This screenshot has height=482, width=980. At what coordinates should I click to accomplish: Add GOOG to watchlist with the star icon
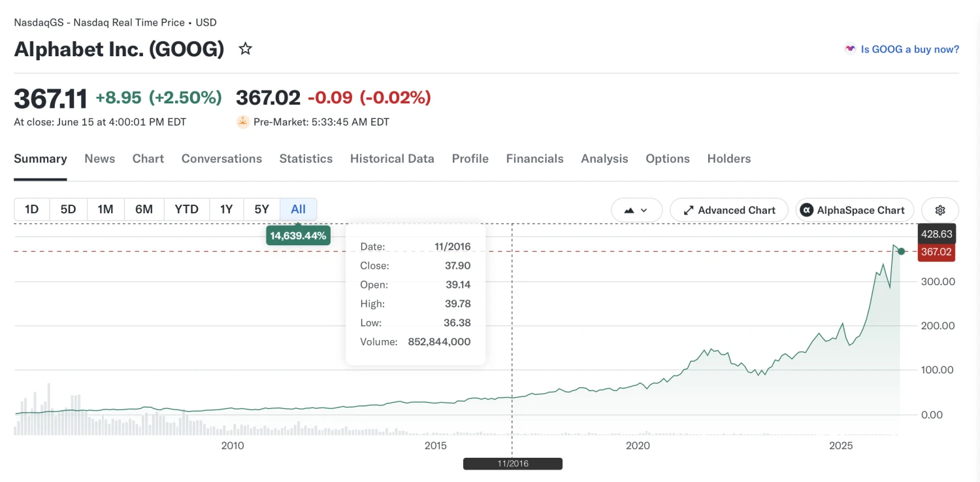click(x=246, y=49)
